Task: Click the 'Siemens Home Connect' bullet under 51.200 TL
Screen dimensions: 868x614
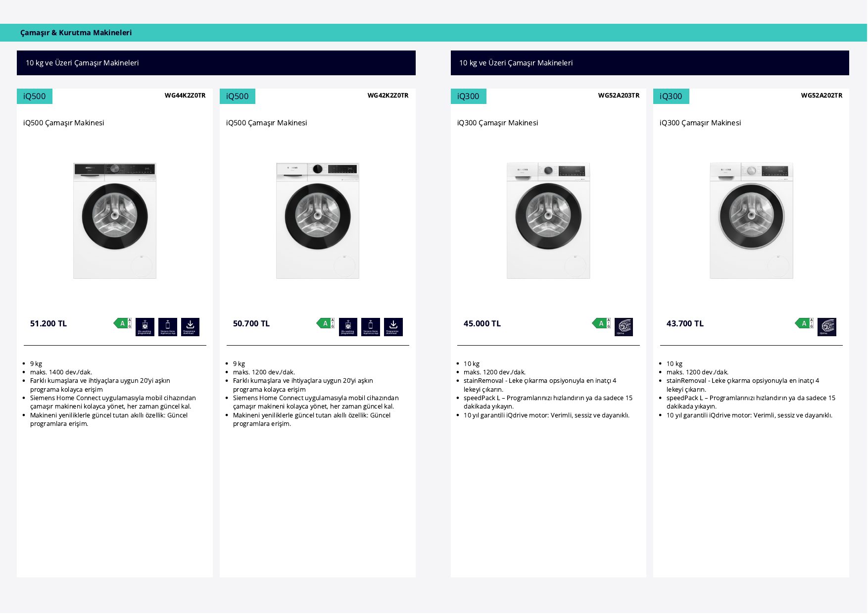Action: [x=113, y=402]
